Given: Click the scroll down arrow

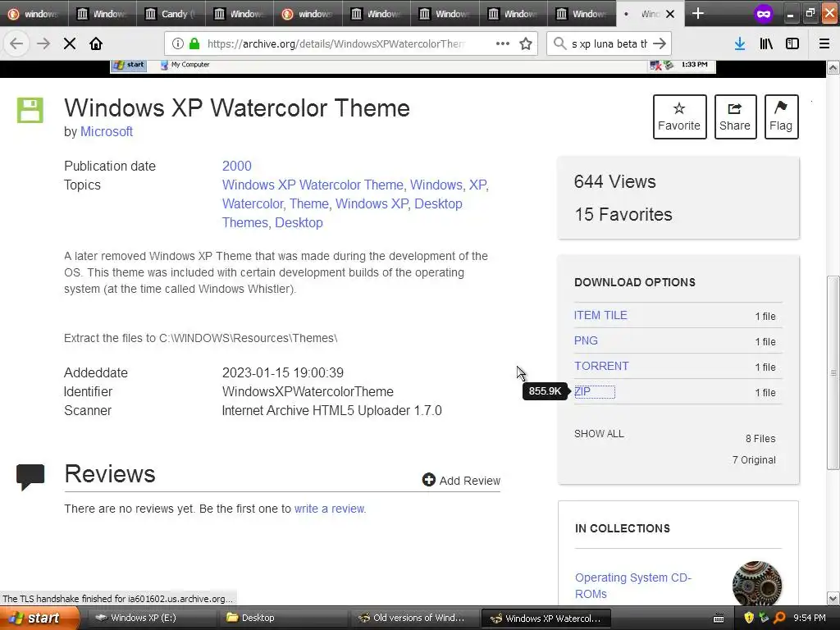Looking at the screenshot, I should pos(833,598).
